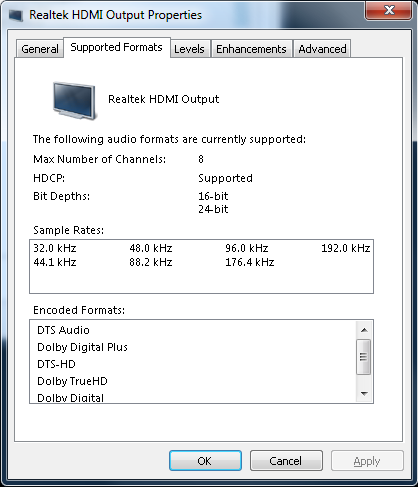The width and height of the screenshot is (418, 490).
Task: Click the HDCP label
Action: click(x=49, y=178)
